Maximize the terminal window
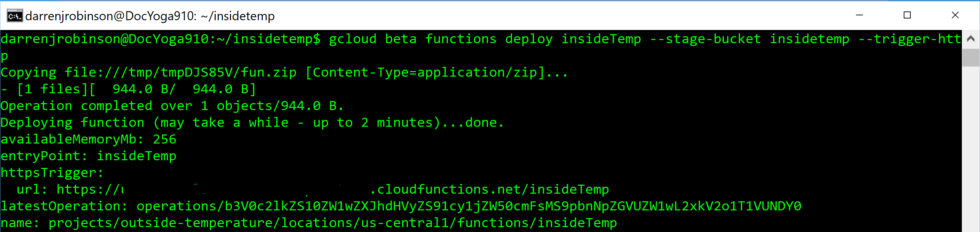Viewport: 980px width, 232px height. click(907, 15)
